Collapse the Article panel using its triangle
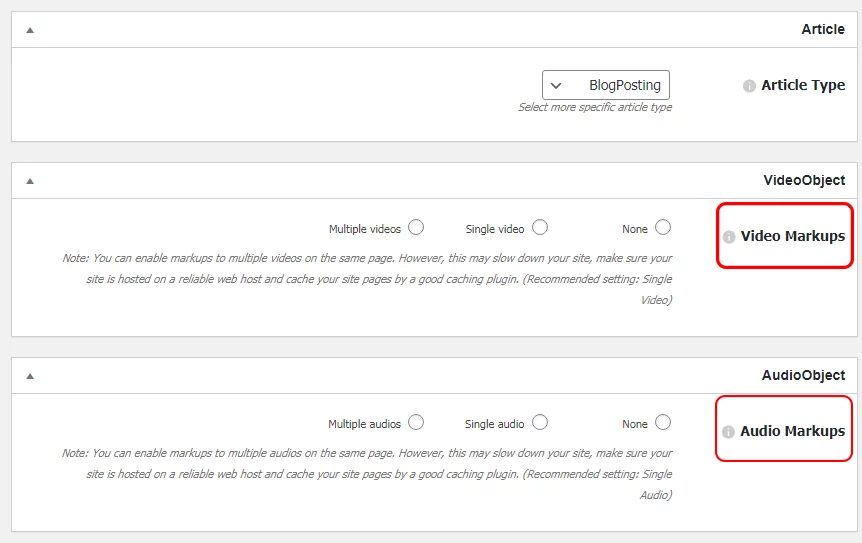862x543 pixels. [x=30, y=30]
